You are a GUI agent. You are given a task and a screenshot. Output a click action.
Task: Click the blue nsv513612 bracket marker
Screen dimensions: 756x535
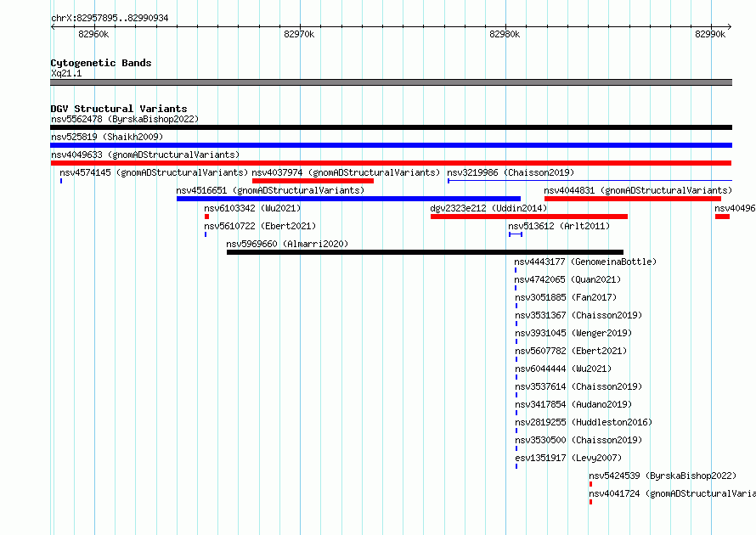[x=516, y=234]
